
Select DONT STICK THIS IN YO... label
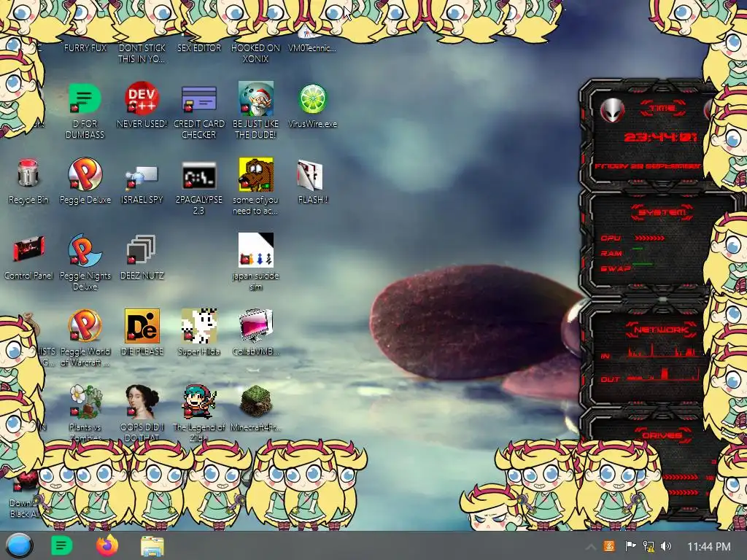click(142, 53)
